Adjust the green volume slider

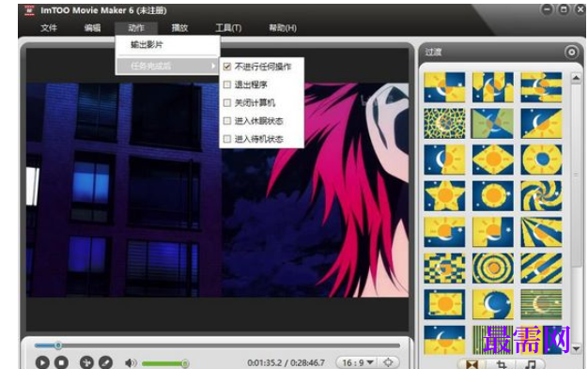tap(165, 363)
